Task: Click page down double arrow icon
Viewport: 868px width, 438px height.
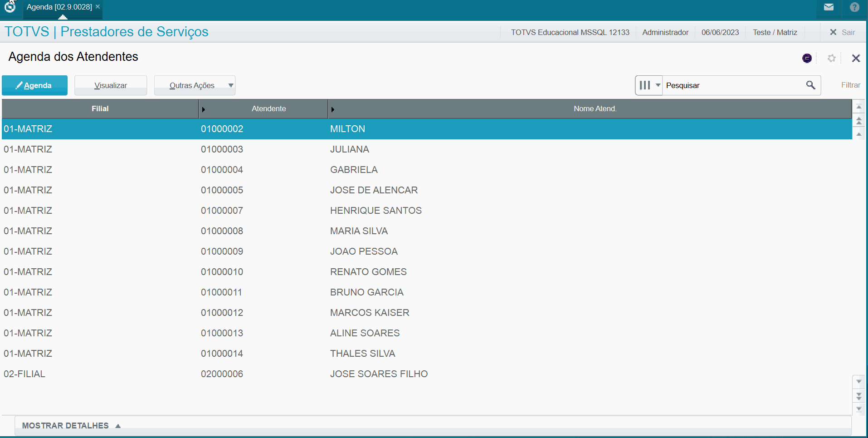Action: coord(858,396)
